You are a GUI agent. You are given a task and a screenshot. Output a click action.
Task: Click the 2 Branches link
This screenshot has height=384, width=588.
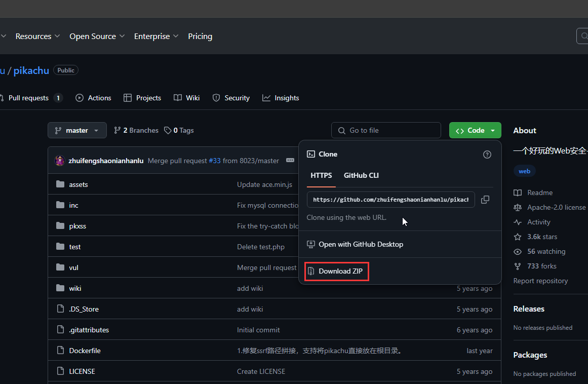[x=136, y=130]
